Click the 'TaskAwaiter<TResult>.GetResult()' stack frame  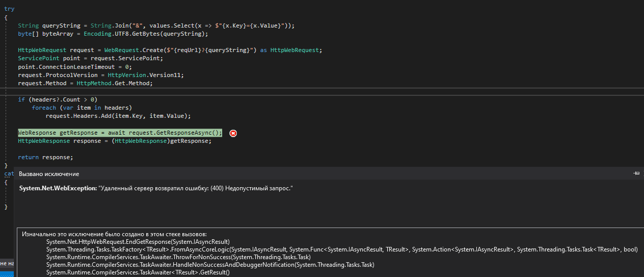[x=138, y=272]
